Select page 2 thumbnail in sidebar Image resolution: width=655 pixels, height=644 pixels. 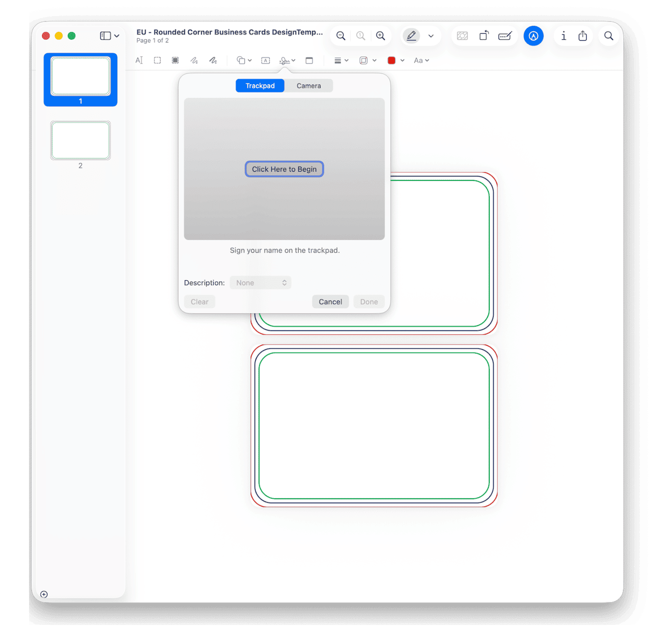point(80,140)
